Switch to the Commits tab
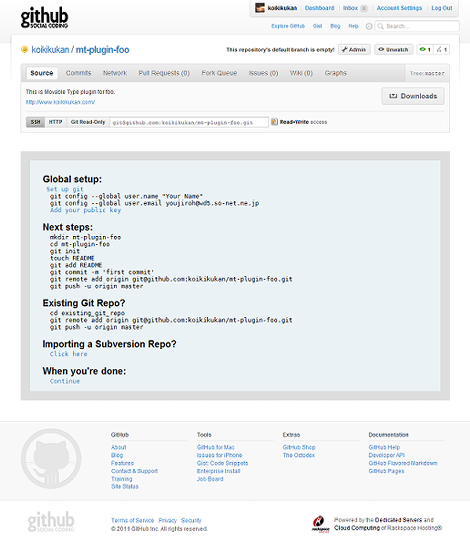The height and width of the screenshot is (552, 470). 78,73
